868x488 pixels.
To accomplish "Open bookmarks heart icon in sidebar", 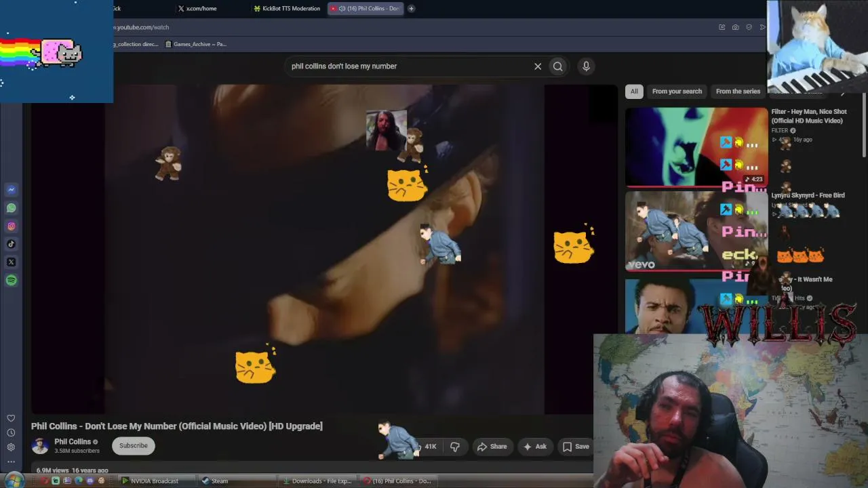I will (11, 418).
